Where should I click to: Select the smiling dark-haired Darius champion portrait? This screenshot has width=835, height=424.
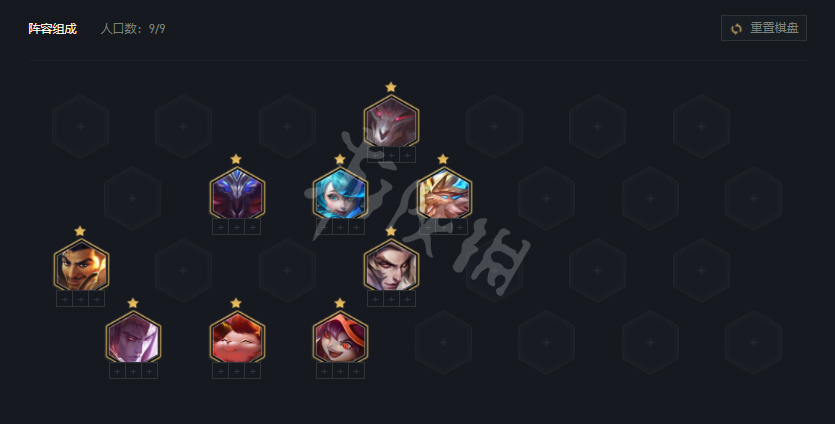(81, 266)
